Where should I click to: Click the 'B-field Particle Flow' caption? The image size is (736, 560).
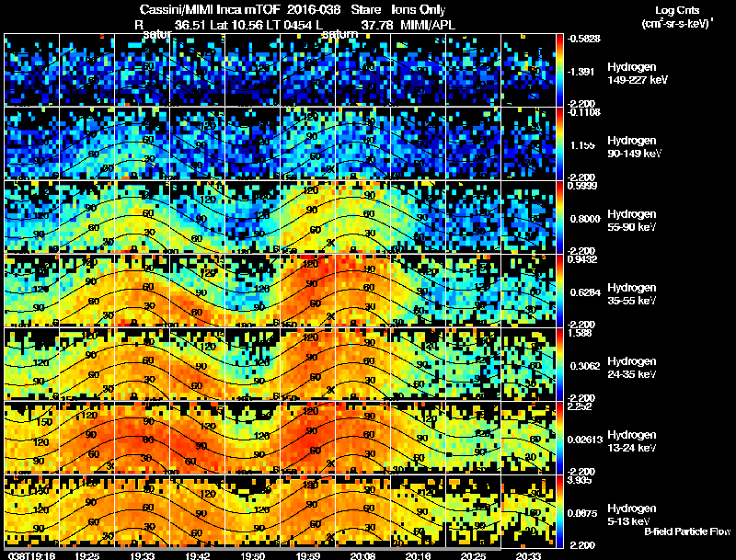tap(687, 531)
